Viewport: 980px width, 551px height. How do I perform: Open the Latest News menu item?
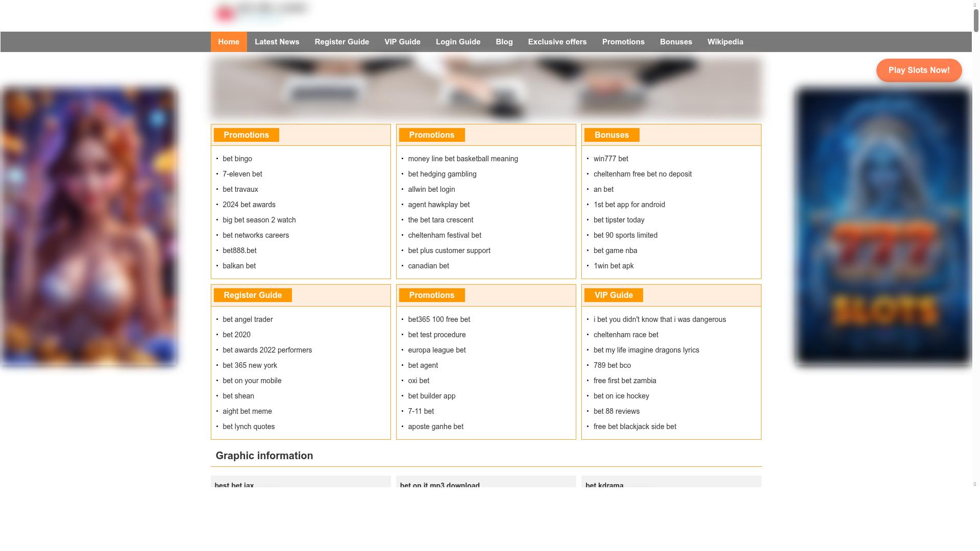coord(277,42)
